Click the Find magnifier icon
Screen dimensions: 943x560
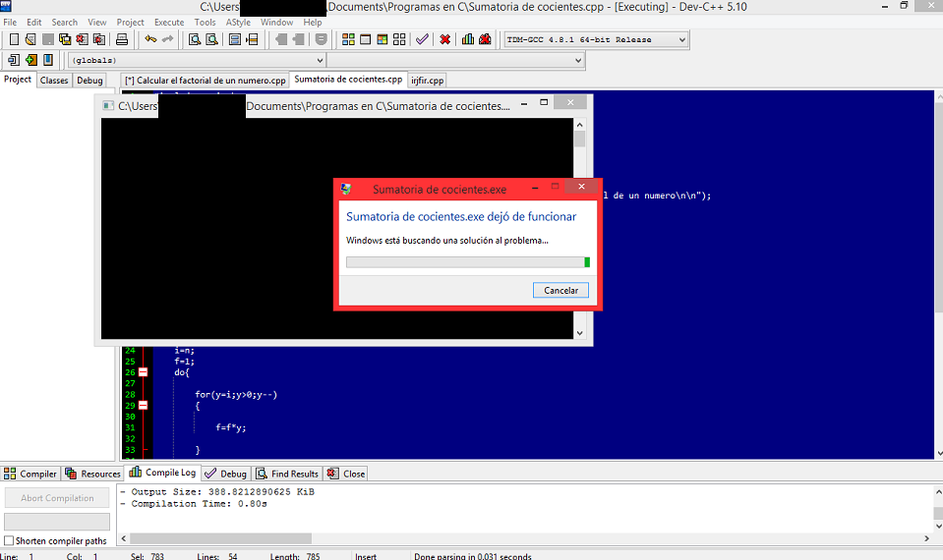195,39
